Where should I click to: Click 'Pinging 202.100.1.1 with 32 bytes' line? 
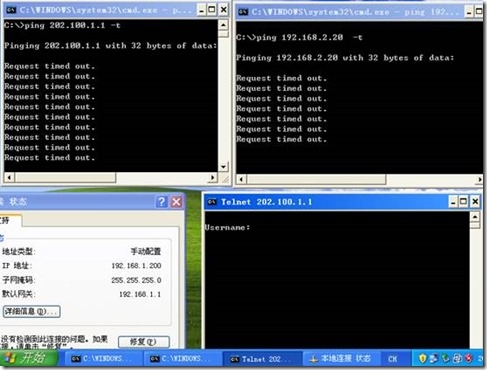(110, 46)
